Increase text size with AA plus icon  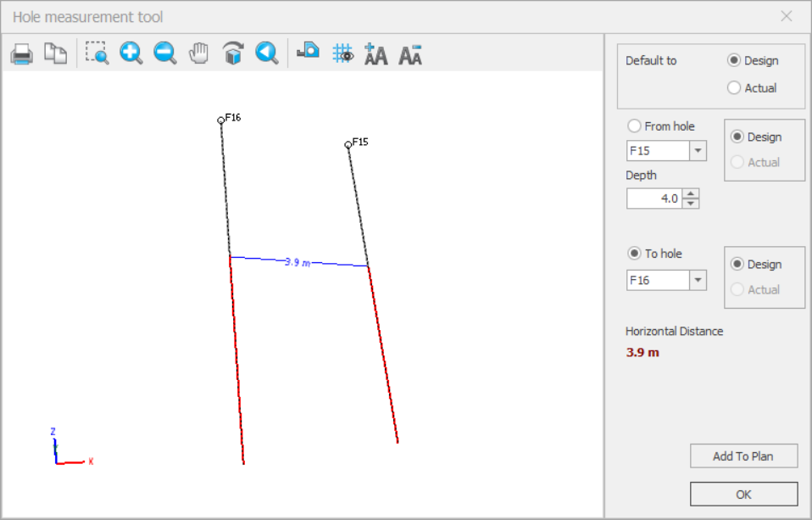tap(376, 54)
